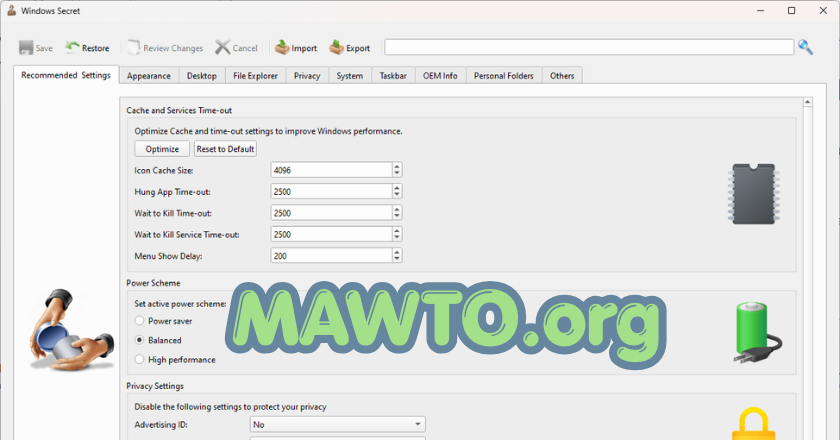Switch to the Appearance tab
The image size is (840, 440).
(149, 76)
